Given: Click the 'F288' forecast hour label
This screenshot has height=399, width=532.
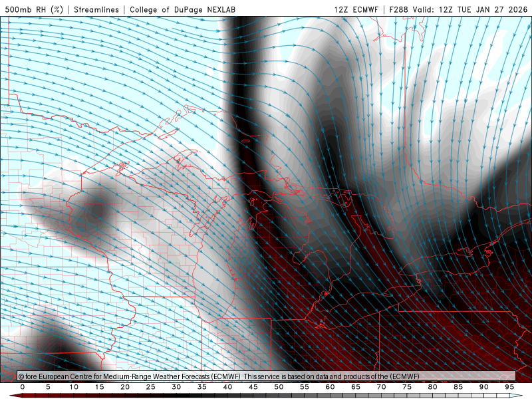Looking at the screenshot, I should click(x=398, y=9).
